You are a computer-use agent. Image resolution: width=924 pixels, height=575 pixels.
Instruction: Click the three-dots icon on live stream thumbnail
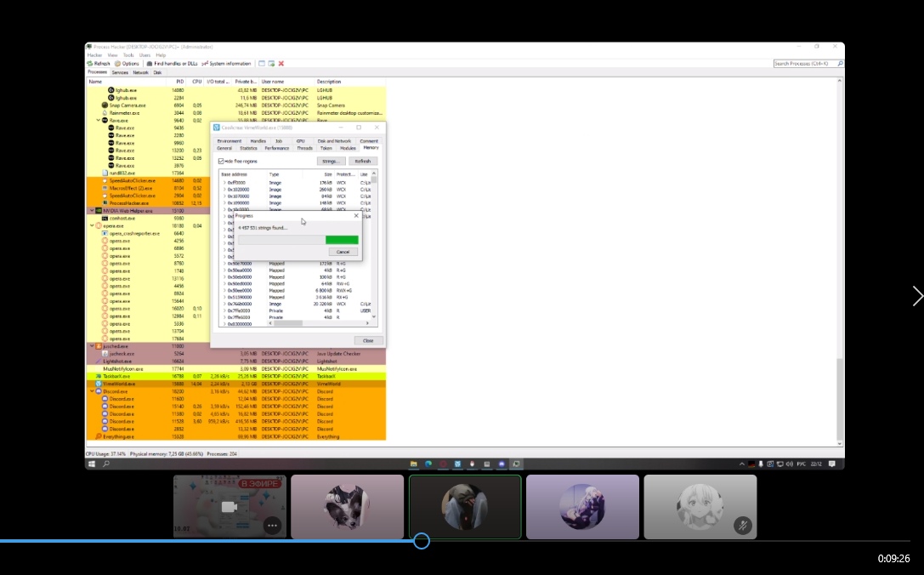[x=272, y=526]
